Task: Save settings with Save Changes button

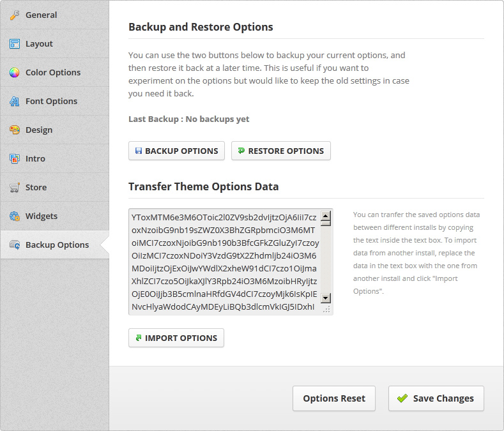Action: click(x=436, y=398)
